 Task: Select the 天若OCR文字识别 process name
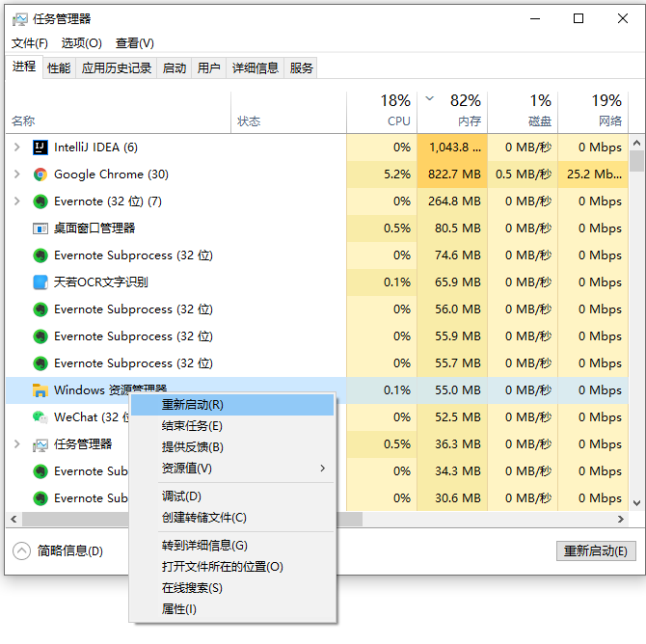tap(100, 282)
